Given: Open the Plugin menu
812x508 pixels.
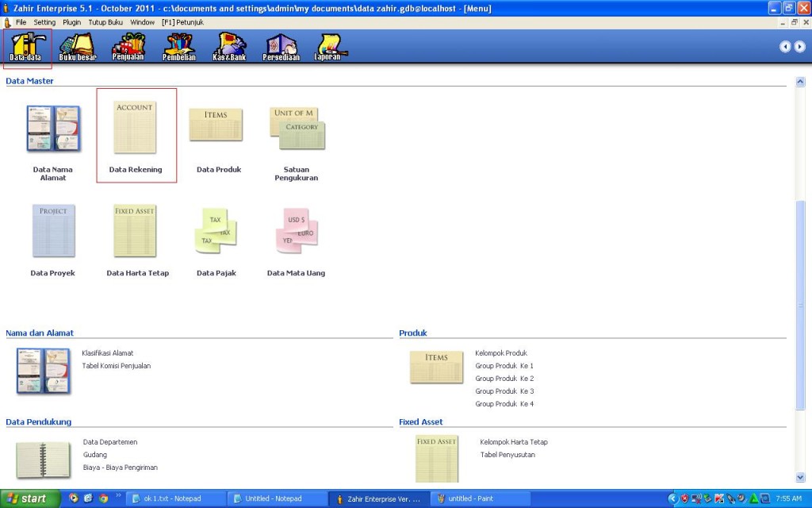Looking at the screenshot, I should pos(71,22).
